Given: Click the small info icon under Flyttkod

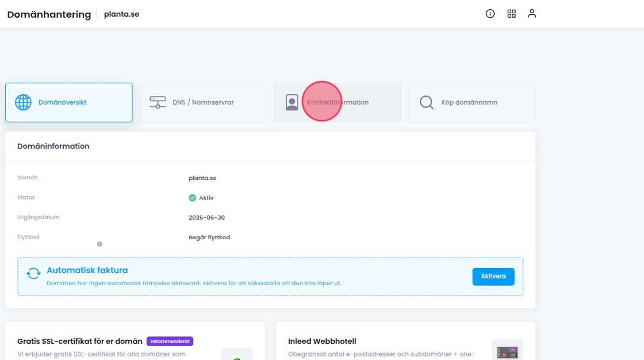Looking at the screenshot, I should (99, 244).
